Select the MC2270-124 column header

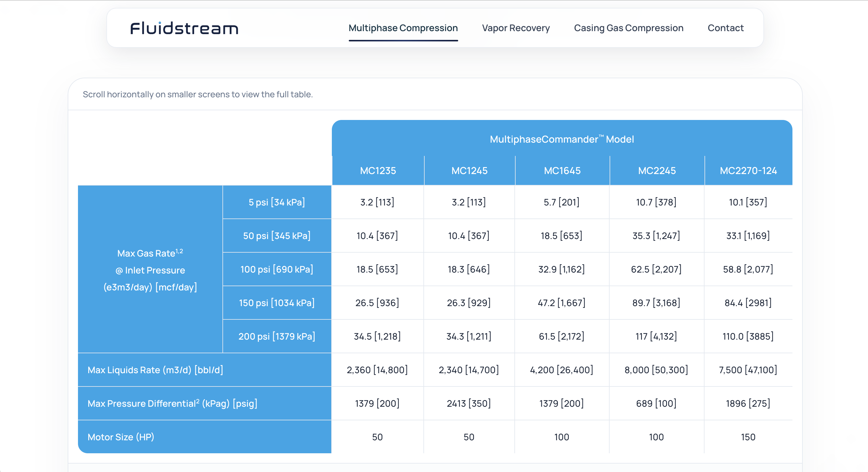tap(748, 170)
